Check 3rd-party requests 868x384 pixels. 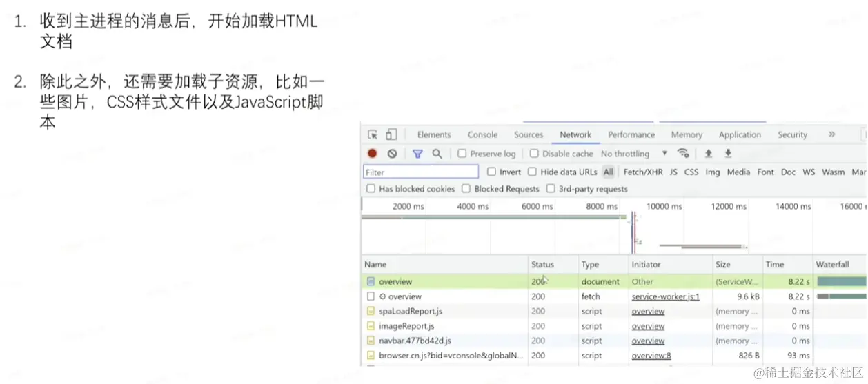(x=551, y=189)
